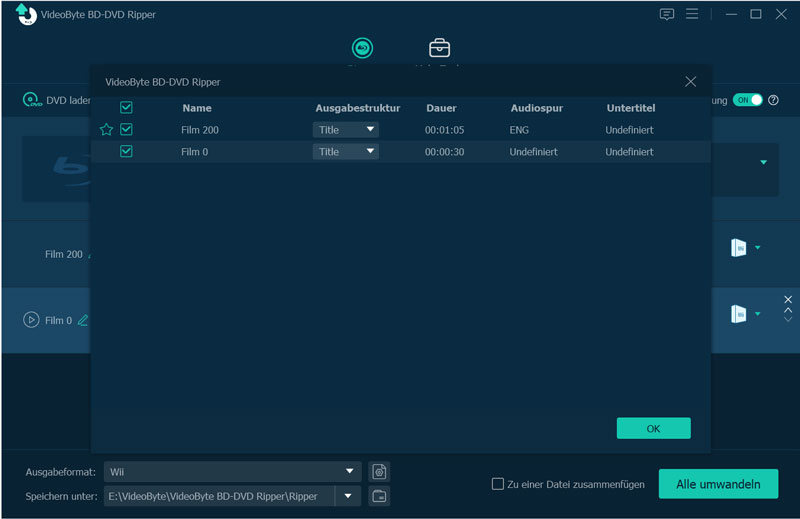
Task: Click the VideoByte logo in the title bar
Action: (x=26, y=14)
